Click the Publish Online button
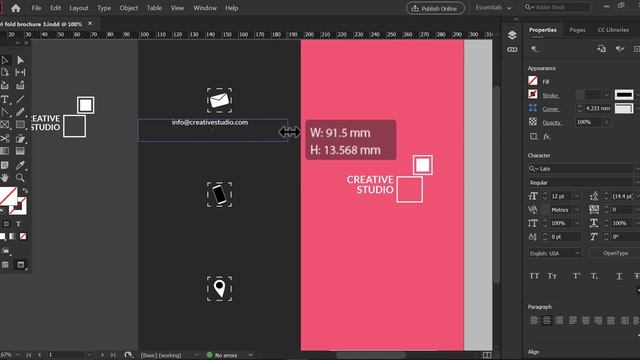This screenshot has height=360, width=640. click(x=435, y=8)
